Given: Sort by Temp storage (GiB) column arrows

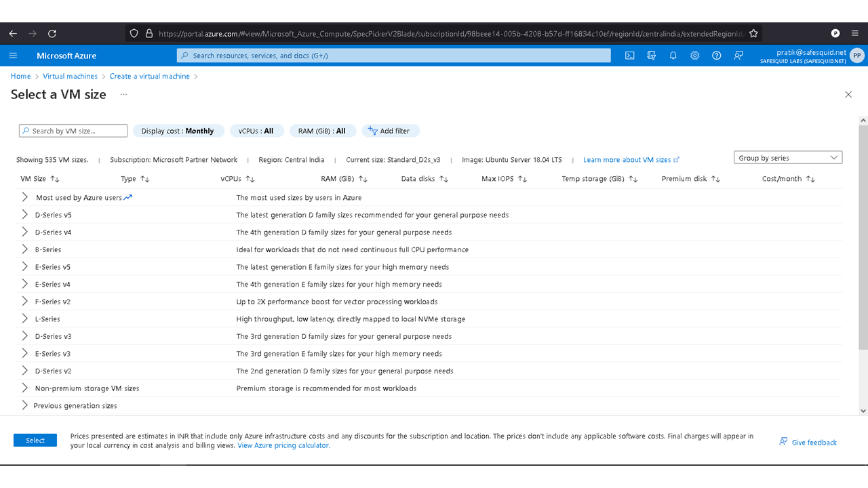Looking at the screenshot, I should (633, 179).
